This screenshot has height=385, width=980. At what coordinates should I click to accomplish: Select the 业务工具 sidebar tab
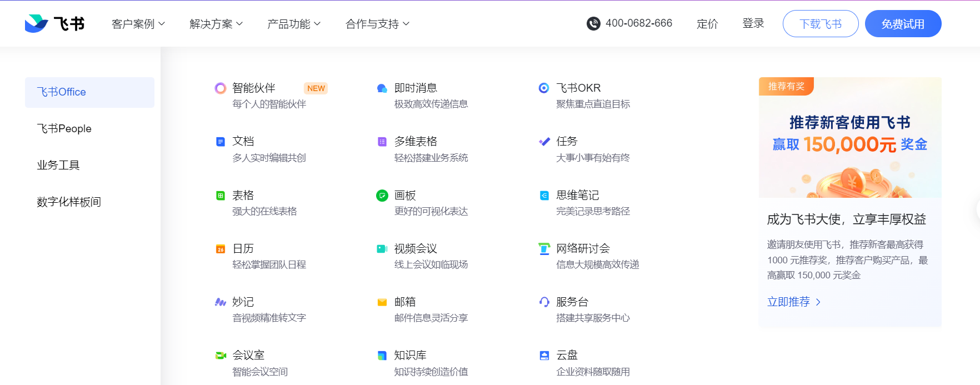[x=58, y=166]
